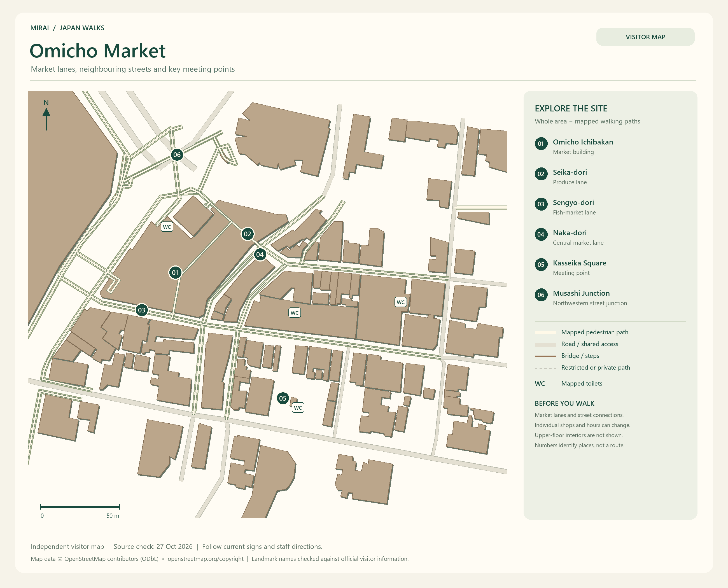The image size is (728, 588).
Task: Click the Whole area + mapped walking paths subtitle
Action: pyautogui.click(x=587, y=121)
